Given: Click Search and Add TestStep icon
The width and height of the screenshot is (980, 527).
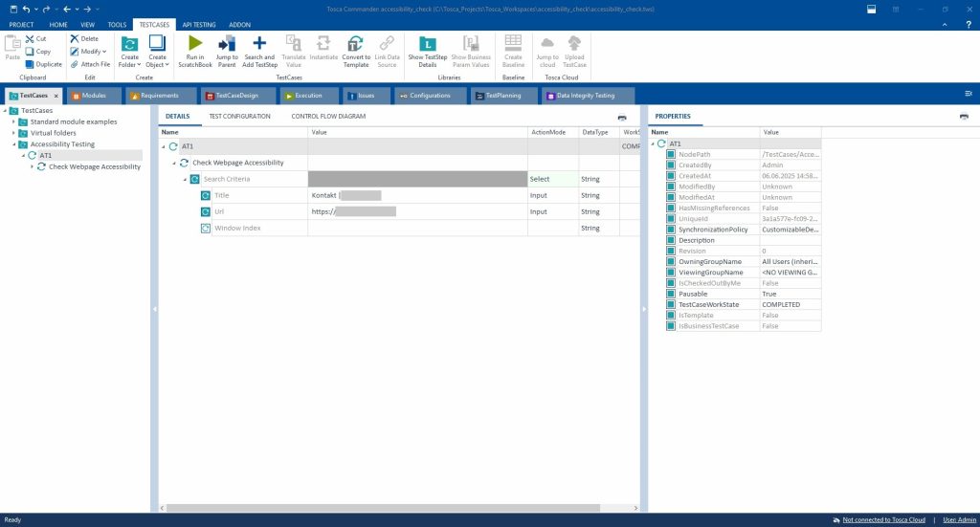Looking at the screenshot, I should 259,43.
